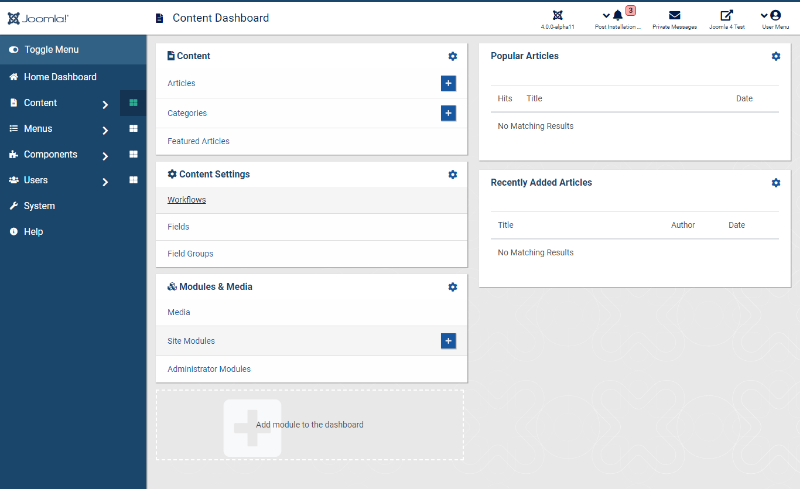
Task: Click the Title column header in Popular Articles
Action: [534, 99]
